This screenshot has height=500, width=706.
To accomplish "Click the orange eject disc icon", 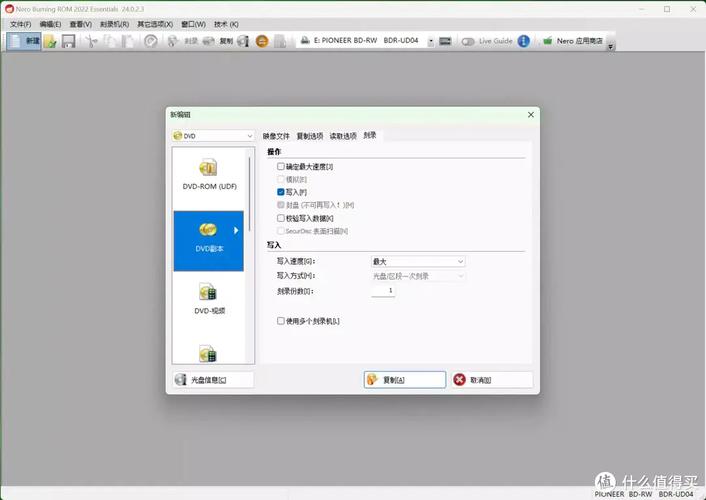I will (262, 41).
